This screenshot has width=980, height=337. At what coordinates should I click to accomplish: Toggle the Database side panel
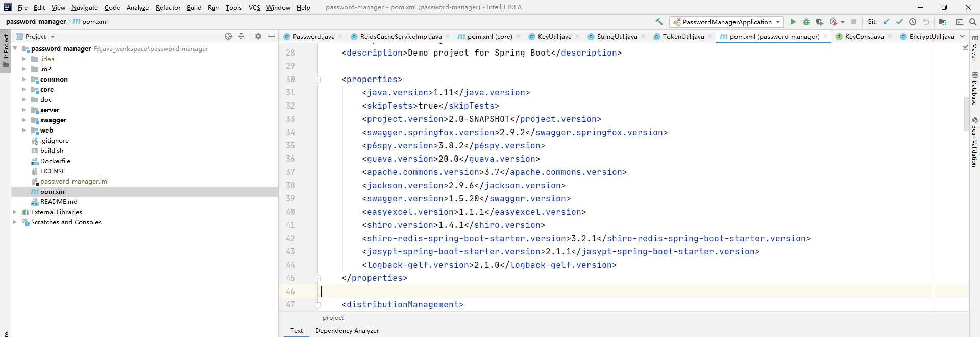click(x=974, y=89)
